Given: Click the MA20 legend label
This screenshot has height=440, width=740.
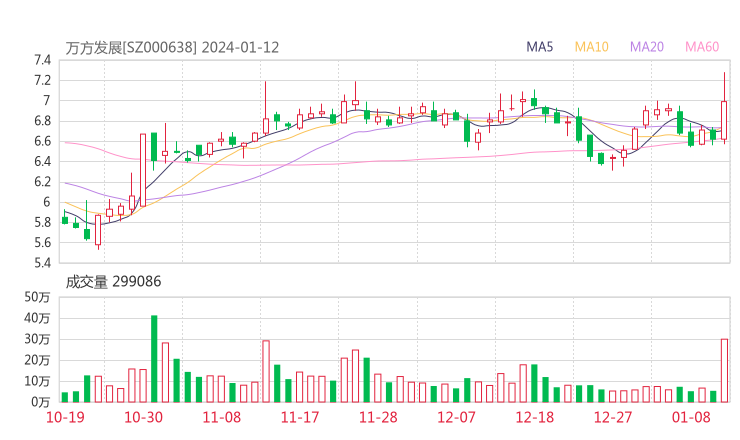Looking at the screenshot, I should coord(647,47).
